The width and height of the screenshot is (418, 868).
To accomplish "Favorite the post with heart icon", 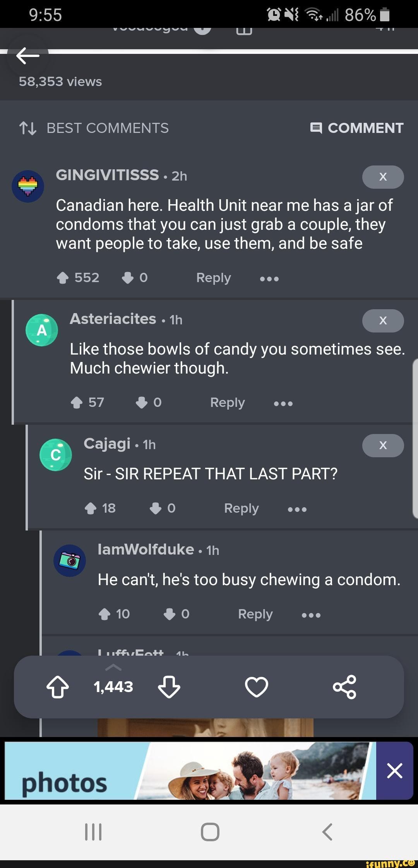I will point(257,687).
